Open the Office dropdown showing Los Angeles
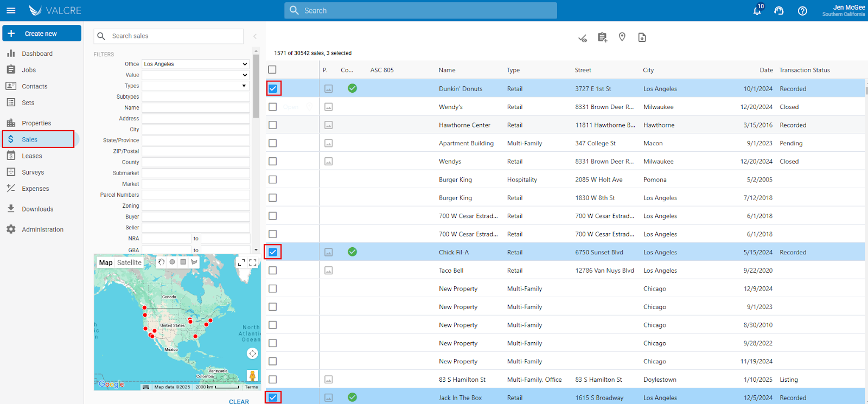The width and height of the screenshot is (868, 404). click(195, 64)
